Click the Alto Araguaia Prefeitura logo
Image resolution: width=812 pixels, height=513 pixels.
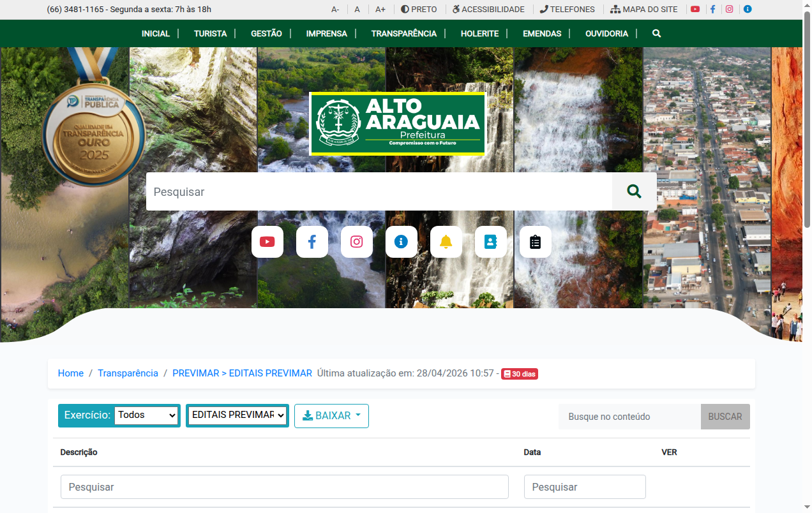click(x=398, y=124)
